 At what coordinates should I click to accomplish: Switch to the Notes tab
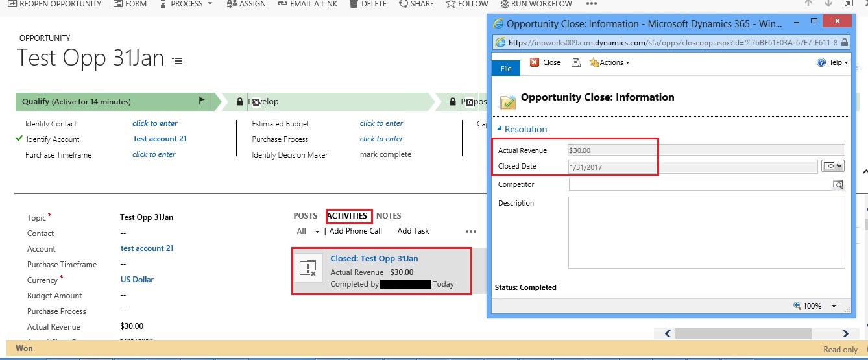pyautogui.click(x=389, y=216)
